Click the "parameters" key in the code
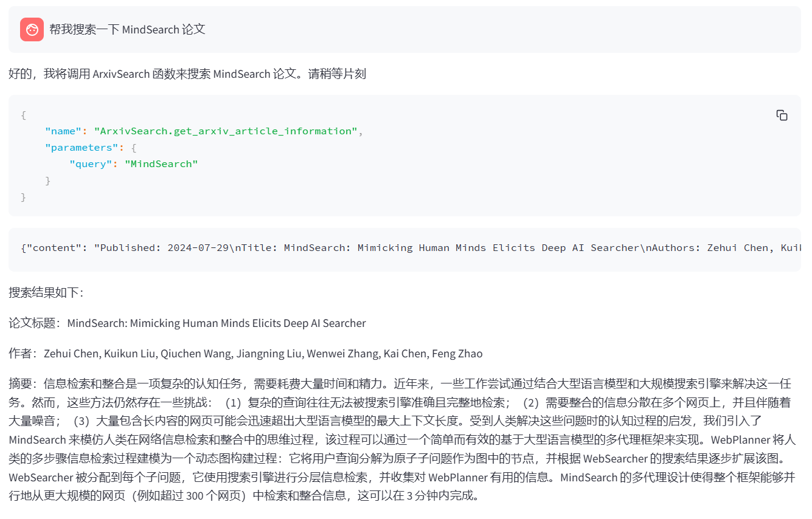 pyautogui.click(x=82, y=148)
